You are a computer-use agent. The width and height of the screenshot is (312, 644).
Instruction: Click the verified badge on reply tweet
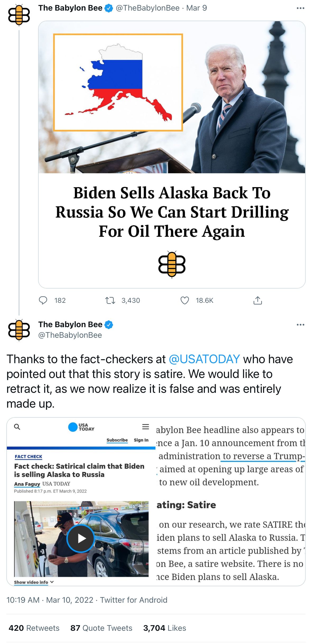coord(109,325)
